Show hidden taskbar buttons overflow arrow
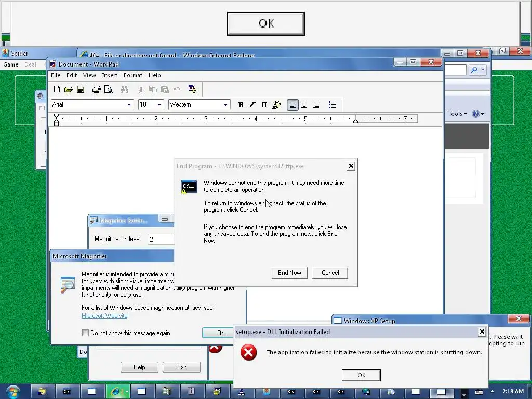 [x=464, y=395]
